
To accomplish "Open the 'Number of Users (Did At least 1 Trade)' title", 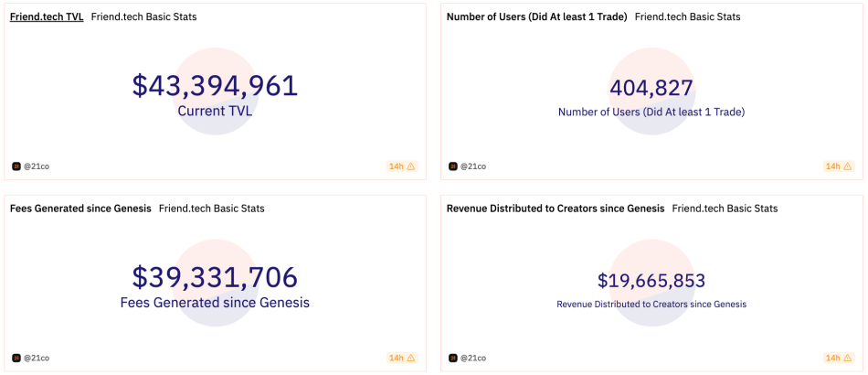I will [x=536, y=16].
